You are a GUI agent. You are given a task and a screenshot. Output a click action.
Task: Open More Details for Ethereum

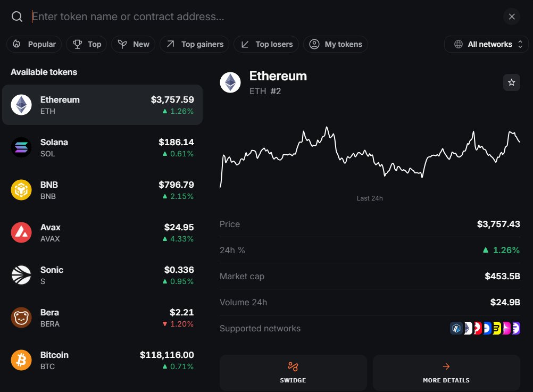(x=446, y=373)
